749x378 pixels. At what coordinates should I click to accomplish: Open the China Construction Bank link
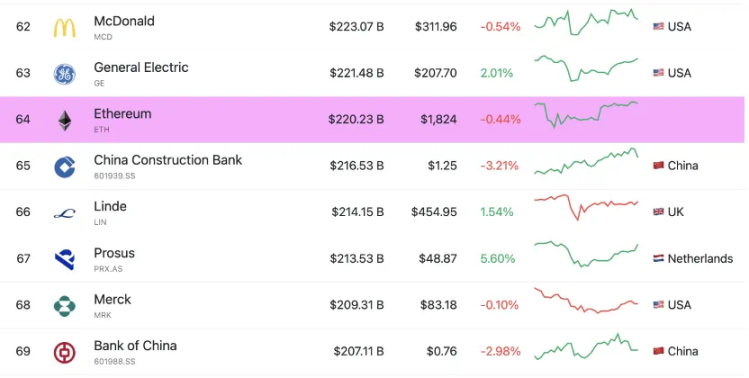[168, 160]
